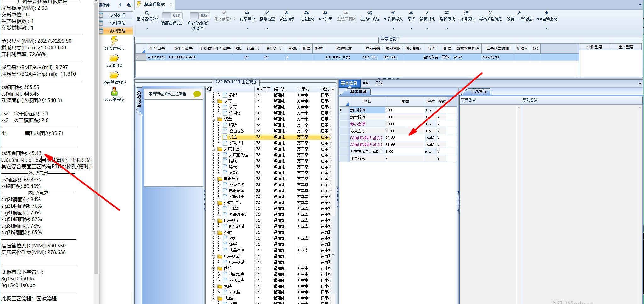Screen dimensions: 644x304
Task: Click the 开窗导体最小间距 value 5.00
Action: [405, 152]
